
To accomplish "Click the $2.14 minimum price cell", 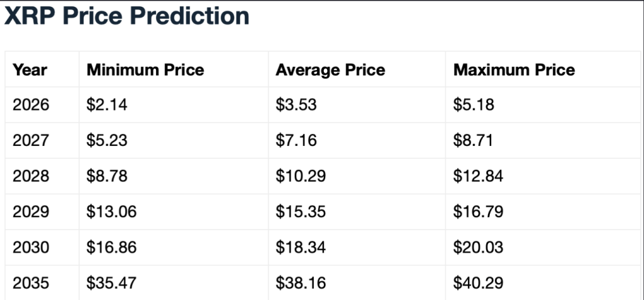I will 107,104.
